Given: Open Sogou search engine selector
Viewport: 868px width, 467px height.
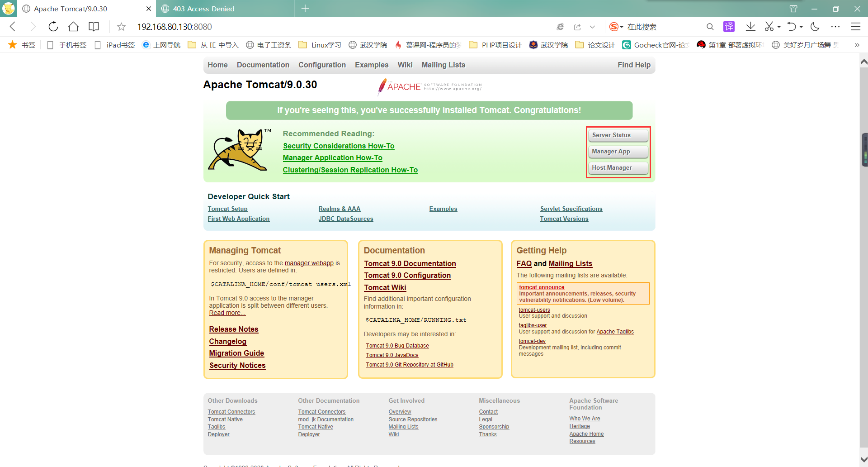Looking at the screenshot, I should tap(616, 27).
